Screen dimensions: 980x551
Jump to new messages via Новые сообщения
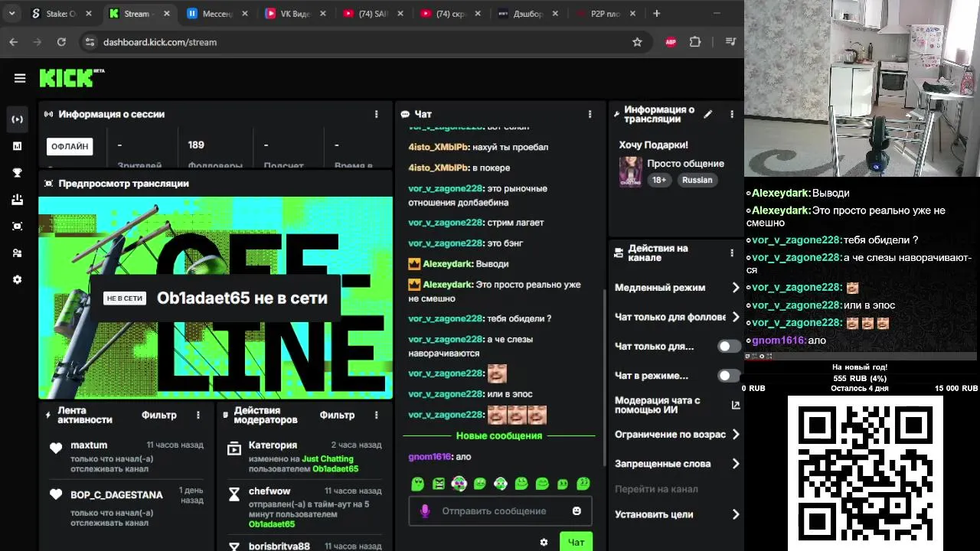tap(499, 435)
